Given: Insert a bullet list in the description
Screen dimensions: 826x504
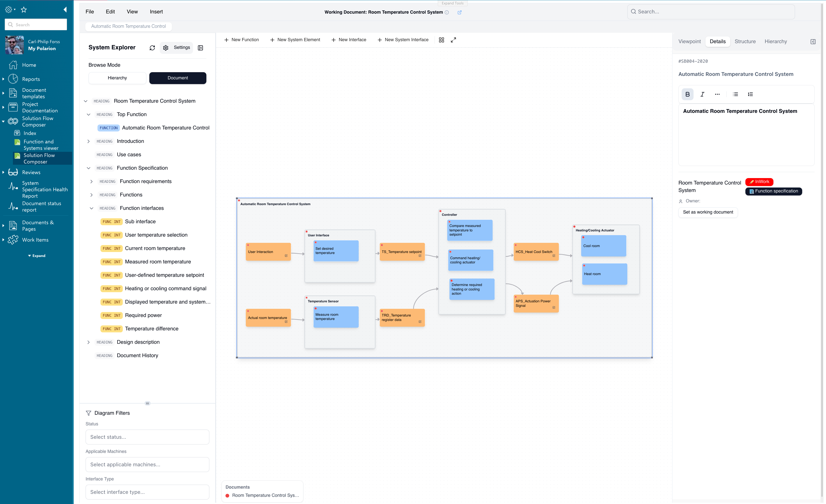Looking at the screenshot, I should pyautogui.click(x=735, y=94).
